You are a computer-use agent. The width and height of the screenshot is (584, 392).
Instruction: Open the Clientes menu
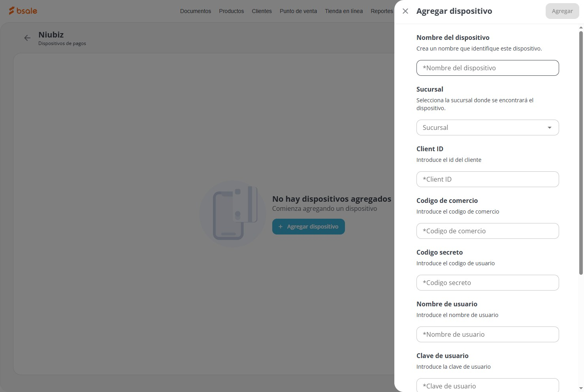point(262,11)
